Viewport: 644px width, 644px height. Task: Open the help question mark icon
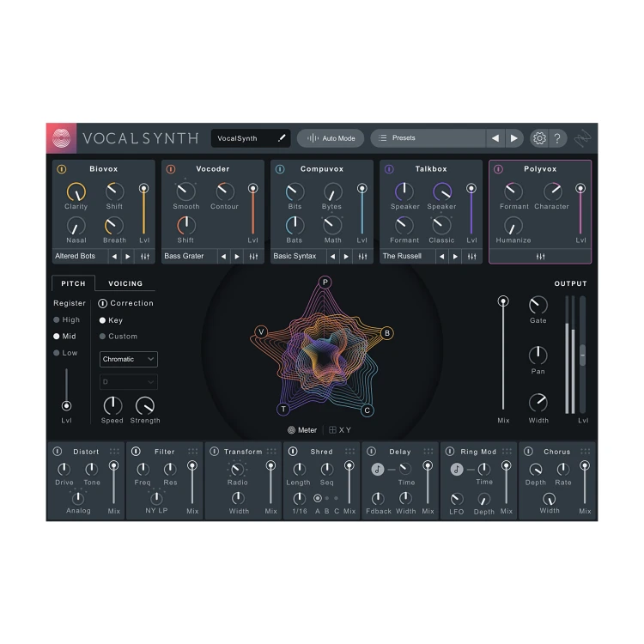click(x=557, y=138)
